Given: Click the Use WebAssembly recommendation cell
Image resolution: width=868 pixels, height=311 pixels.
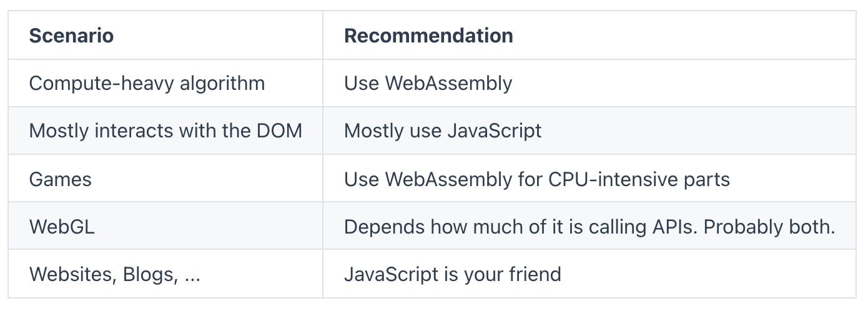Looking at the screenshot, I should [589, 83].
